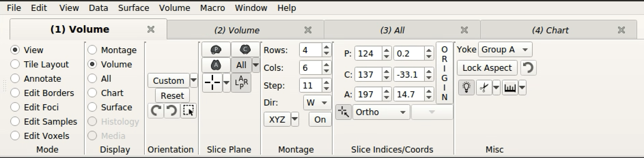Viewport: 644px width, 158px height.
Task: Open the Macro menu
Action: coord(212,8)
